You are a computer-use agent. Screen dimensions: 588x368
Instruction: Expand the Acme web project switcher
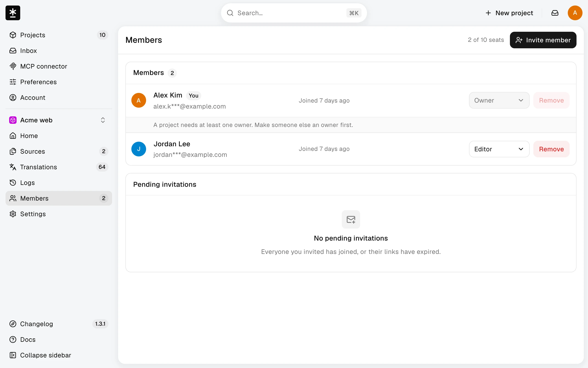pos(59,120)
